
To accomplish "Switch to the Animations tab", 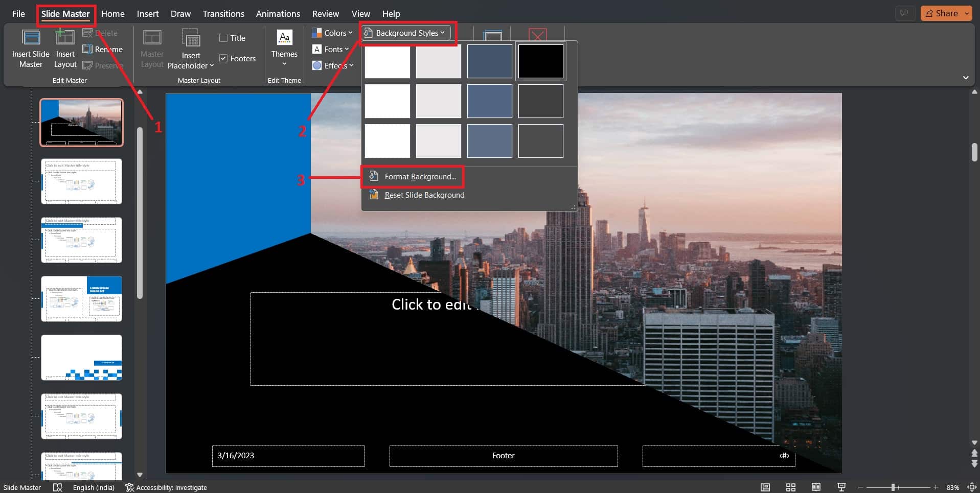I will point(278,14).
